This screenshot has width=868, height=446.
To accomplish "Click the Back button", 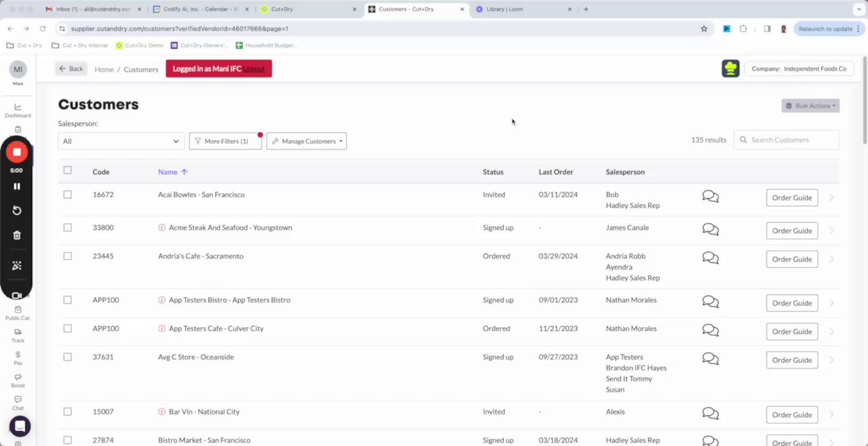I will click(x=71, y=69).
